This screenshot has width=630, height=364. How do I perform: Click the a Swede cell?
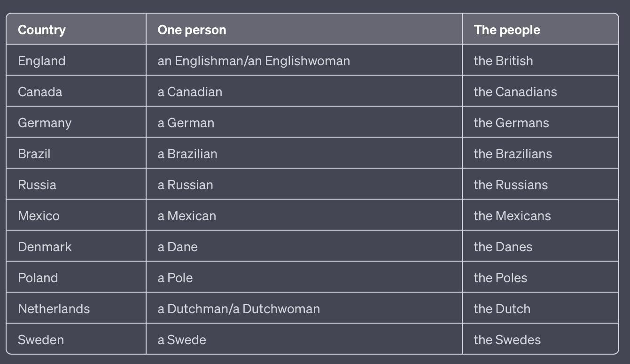pos(304,339)
